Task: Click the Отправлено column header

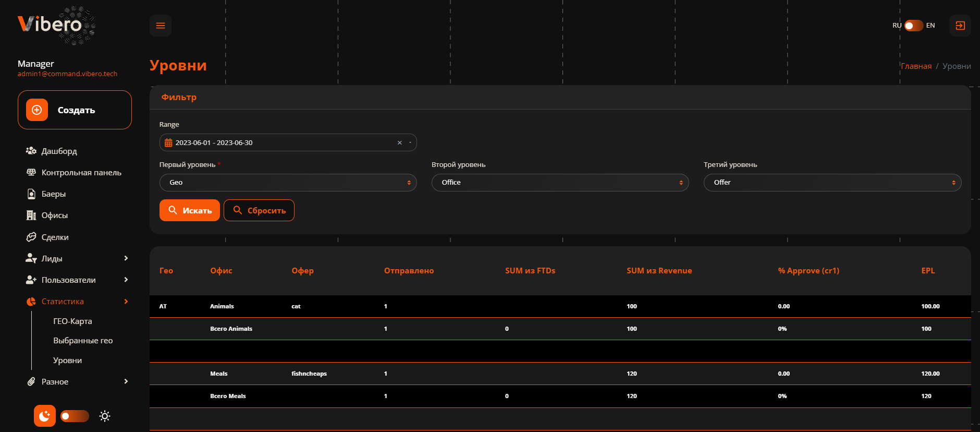Action: pos(409,271)
